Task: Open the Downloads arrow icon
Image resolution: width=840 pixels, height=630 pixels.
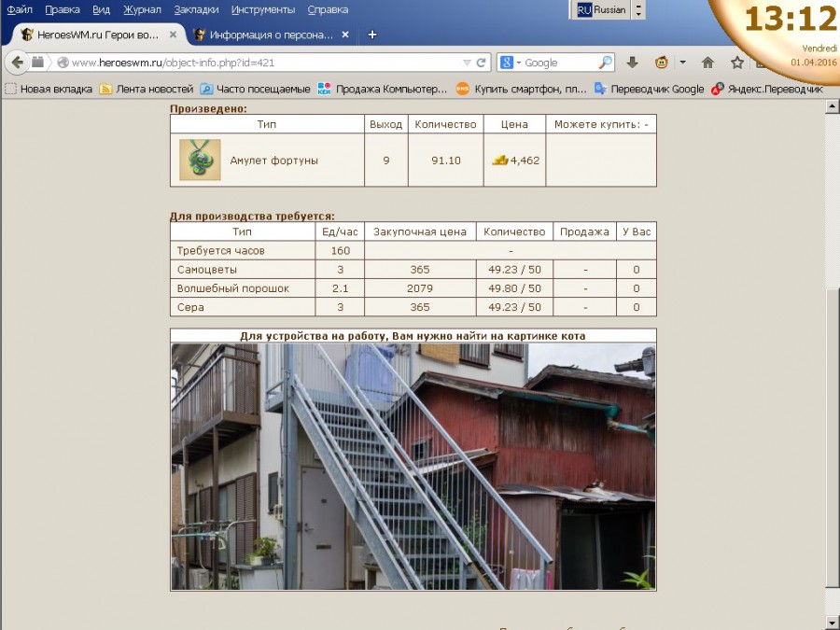Action: (x=632, y=63)
